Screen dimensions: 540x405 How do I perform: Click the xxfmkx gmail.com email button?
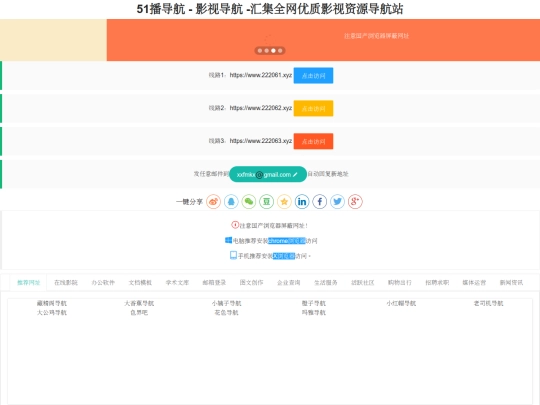(x=268, y=174)
